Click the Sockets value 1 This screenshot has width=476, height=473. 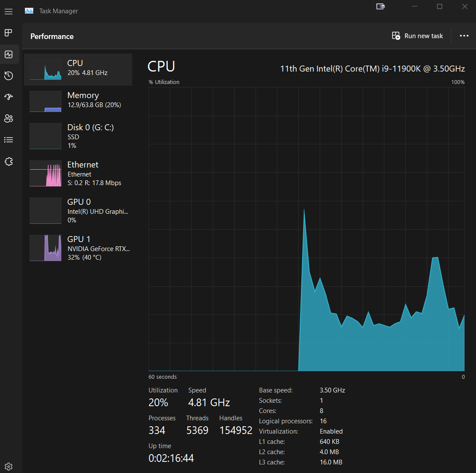coord(321,401)
